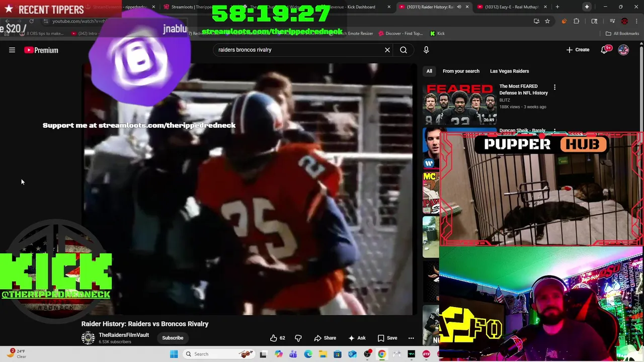Save video to playlist
Screen dimensions: 644x362
coord(387,338)
